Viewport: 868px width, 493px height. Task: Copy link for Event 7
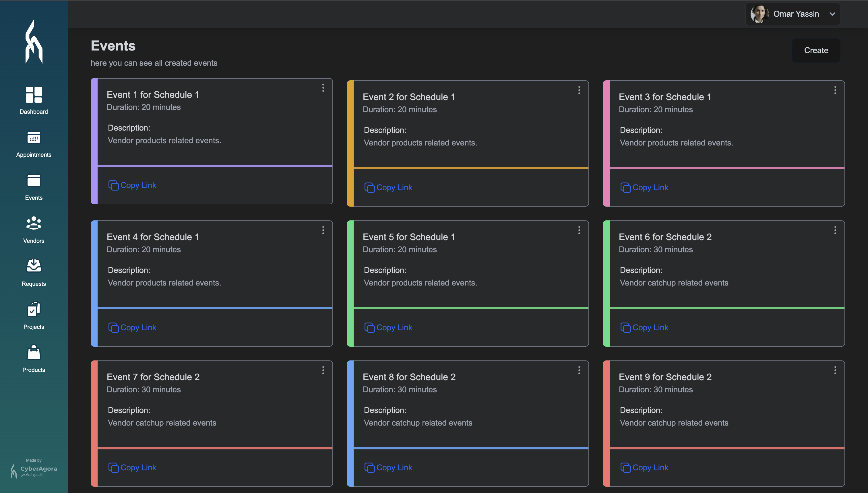coord(132,468)
